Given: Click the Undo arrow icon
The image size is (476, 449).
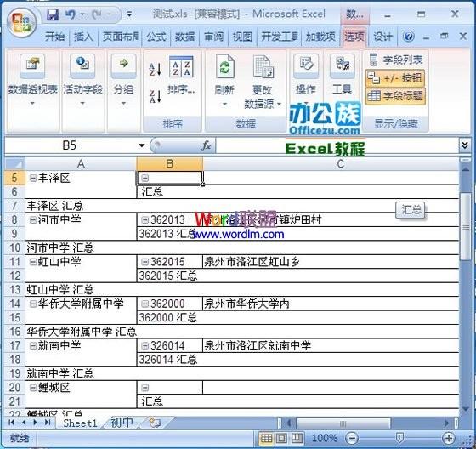Looking at the screenshot, I should (x=70, y=14).
